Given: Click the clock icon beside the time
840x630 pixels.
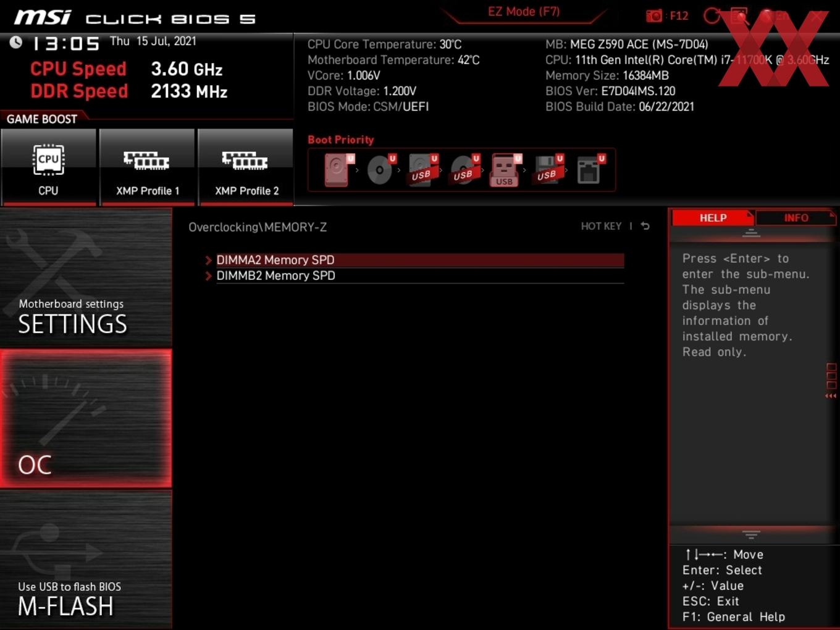Looking at the screenshot, I should (x=15, y=42).
